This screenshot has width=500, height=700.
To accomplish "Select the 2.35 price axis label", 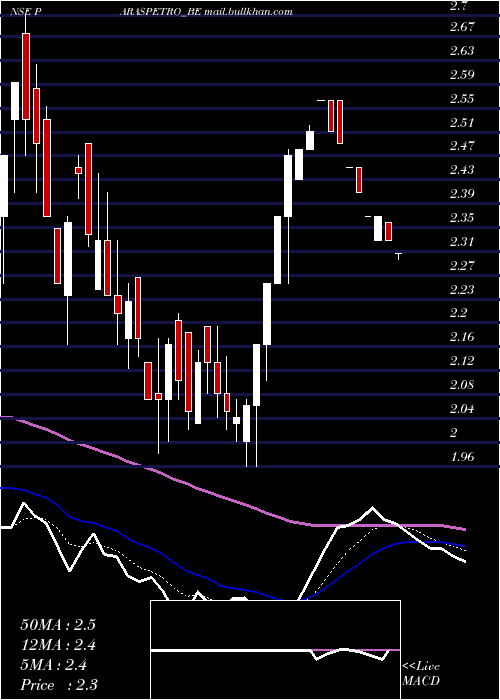I will pos(462,218).
